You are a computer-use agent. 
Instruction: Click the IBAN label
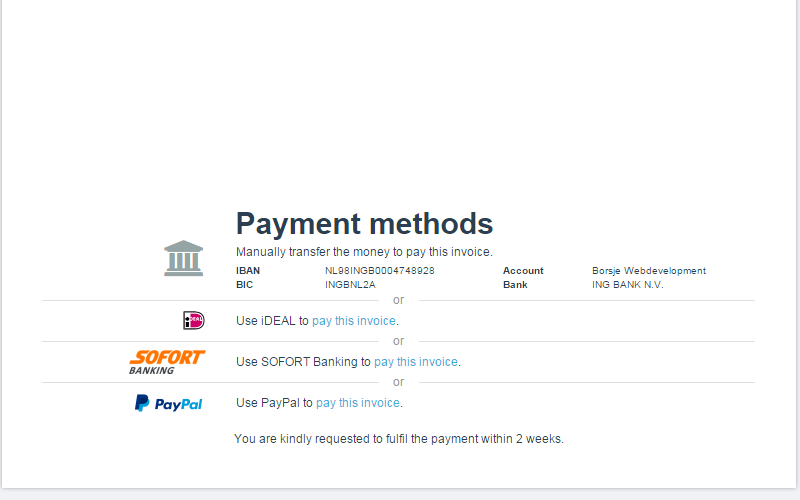[x=248, y=271]
